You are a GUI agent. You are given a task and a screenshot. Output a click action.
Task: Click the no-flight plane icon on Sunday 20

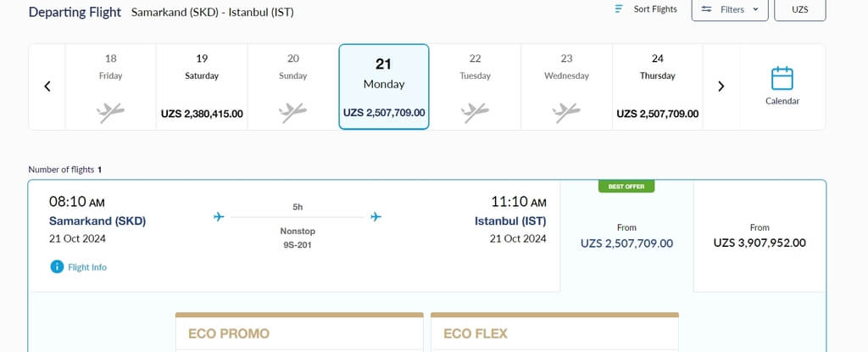pyautogui.click(x=292, y=113)
